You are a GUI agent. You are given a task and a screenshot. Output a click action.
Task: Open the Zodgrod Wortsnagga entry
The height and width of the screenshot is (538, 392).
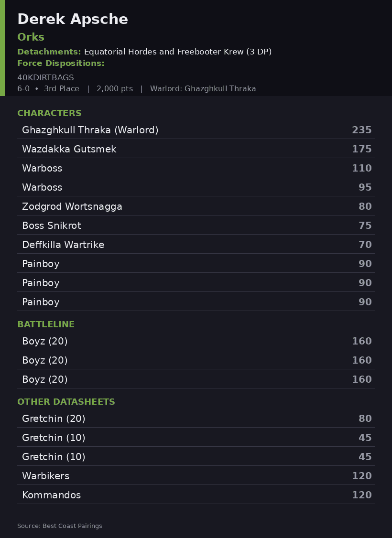(x=196, y=206)
